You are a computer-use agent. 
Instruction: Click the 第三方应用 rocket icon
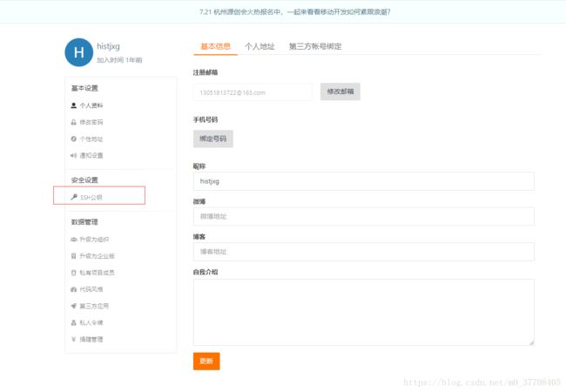[73, 306]
